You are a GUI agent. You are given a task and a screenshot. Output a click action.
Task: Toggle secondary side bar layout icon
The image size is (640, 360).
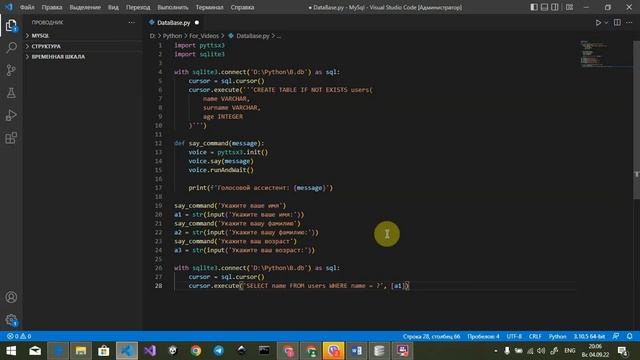pyautogui.click(x=555, y=7)
